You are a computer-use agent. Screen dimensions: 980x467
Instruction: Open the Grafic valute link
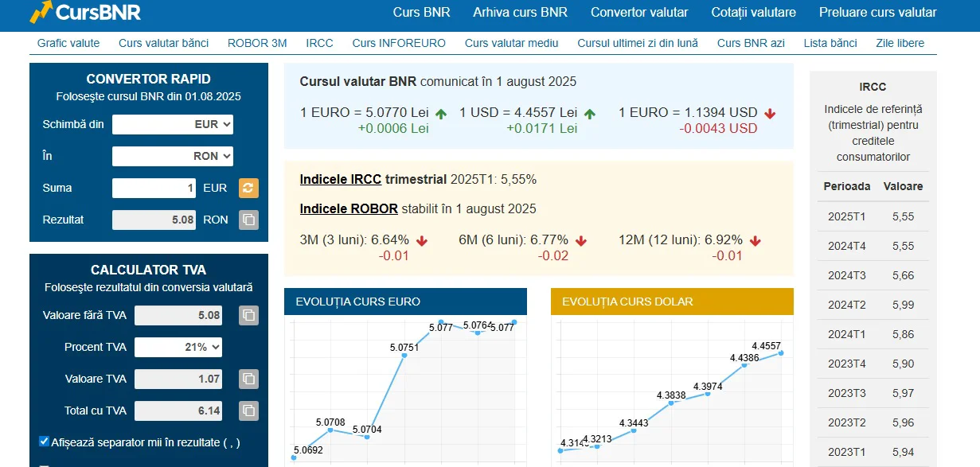68,43
